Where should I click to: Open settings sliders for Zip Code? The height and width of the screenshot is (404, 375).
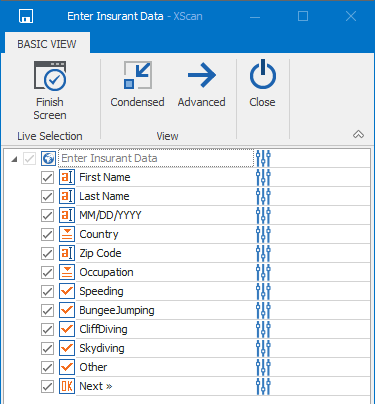click(263, 253)
